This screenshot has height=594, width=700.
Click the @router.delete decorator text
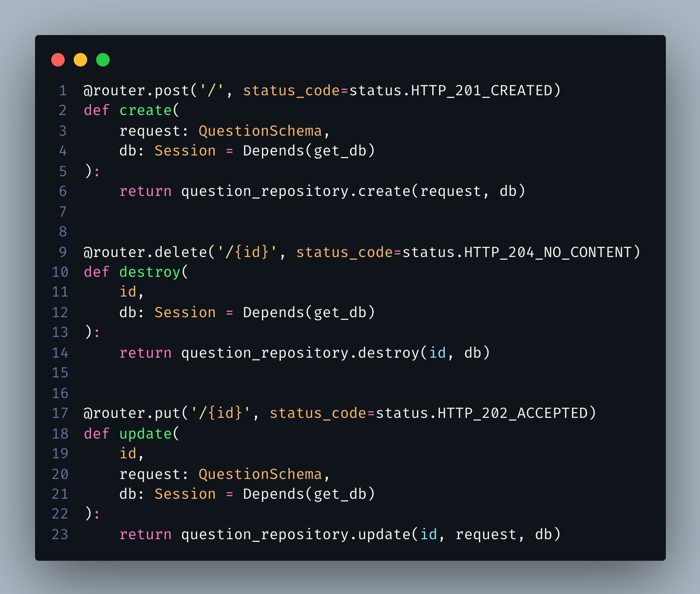[x=146, y=253]
